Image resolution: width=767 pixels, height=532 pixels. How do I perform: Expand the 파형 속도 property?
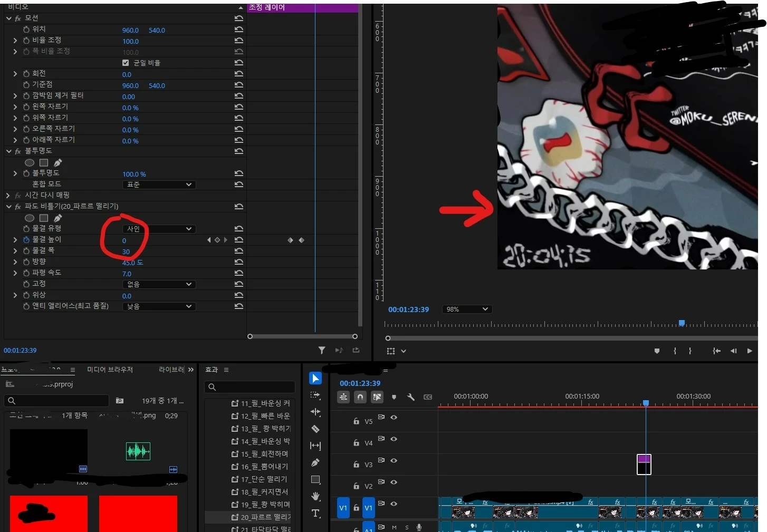point(15,273)
